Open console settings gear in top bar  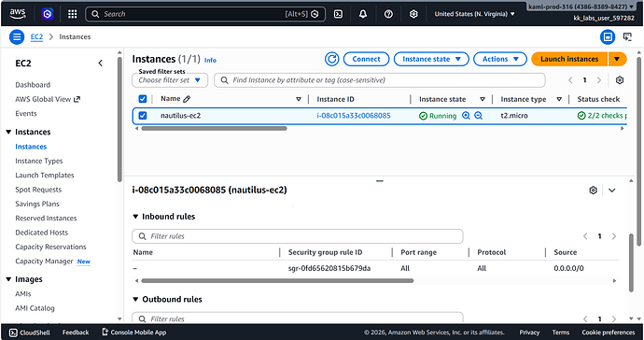point(413,14)
